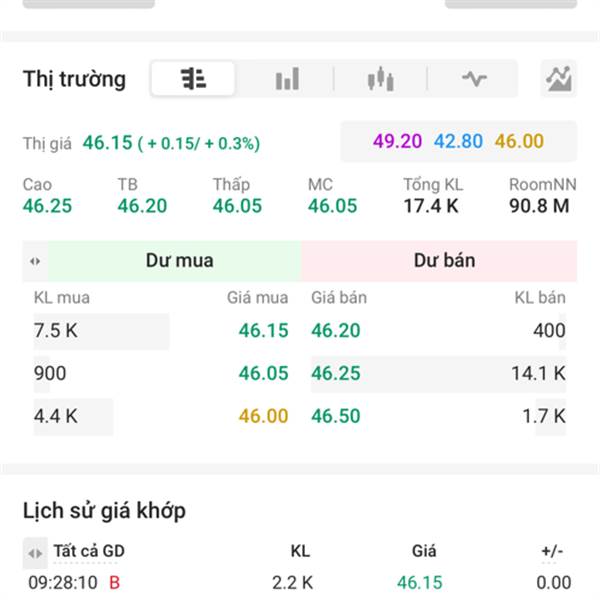This screenshot has height=600, width=600.
Task: Toggle the Tất cả GD expand arrows
Action: click(x=35, y=553)
